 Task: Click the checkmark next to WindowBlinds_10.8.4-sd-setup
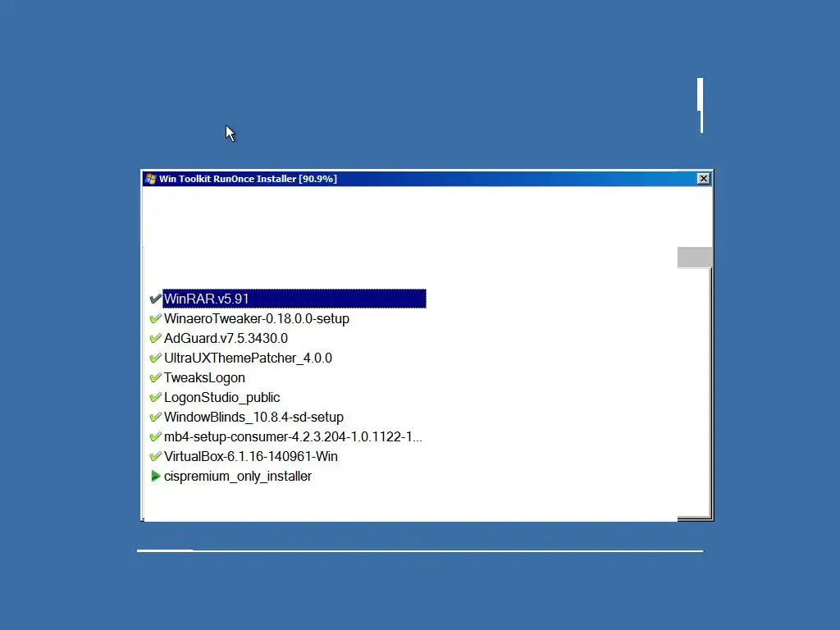pyautogui.click(x=155, y=417)
